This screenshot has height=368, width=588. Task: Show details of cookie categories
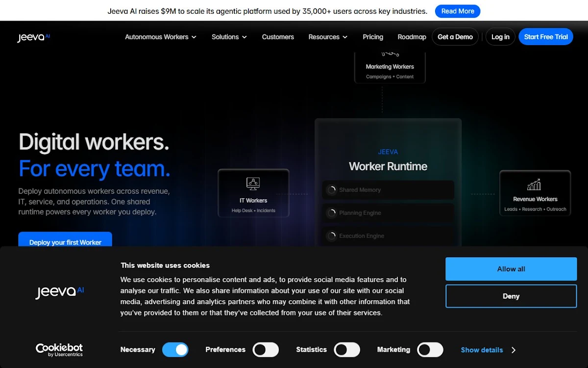click(x=488, y=350)
